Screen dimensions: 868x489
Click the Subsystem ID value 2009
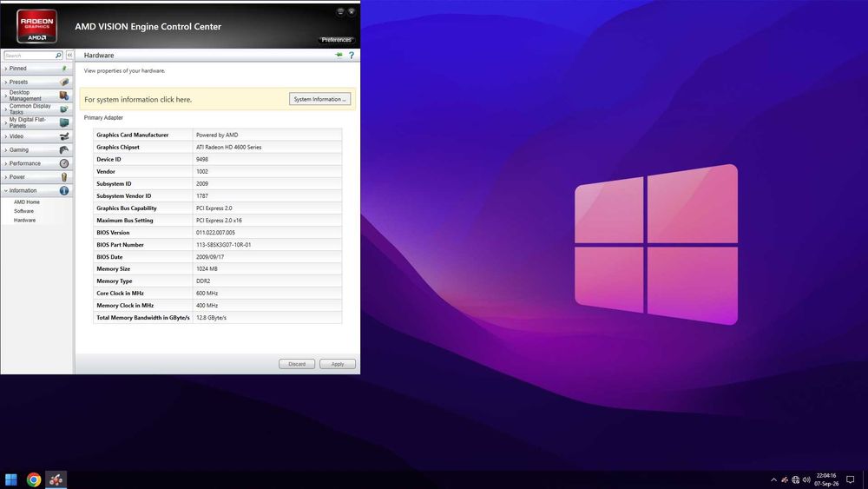(202, 184)
